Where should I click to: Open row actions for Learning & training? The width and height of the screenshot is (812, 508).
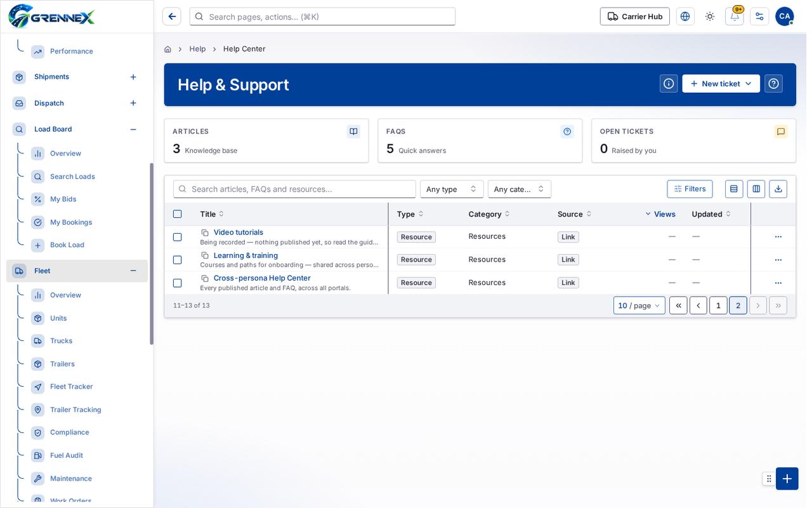coord(778,260)
